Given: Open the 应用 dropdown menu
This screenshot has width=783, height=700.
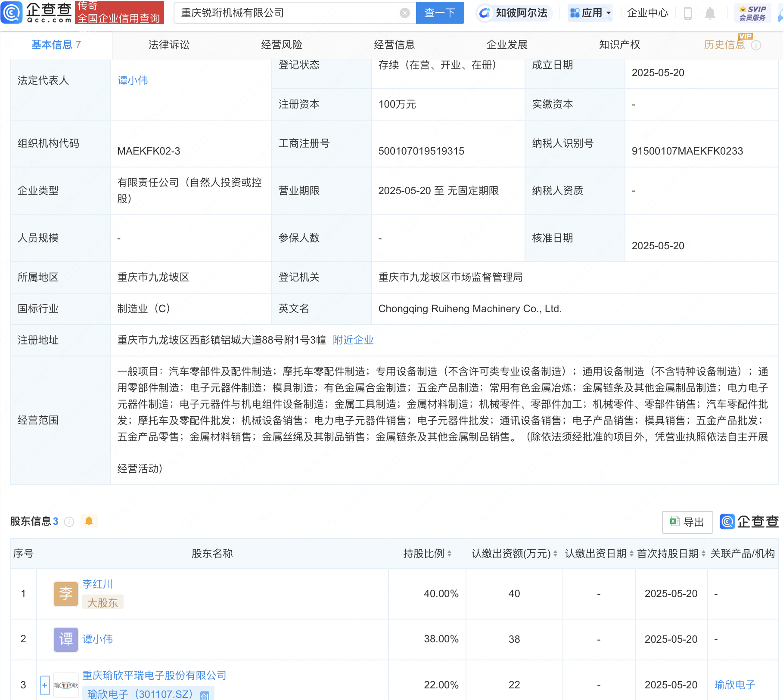Looking at the screenshot, I should click(590, 13).
